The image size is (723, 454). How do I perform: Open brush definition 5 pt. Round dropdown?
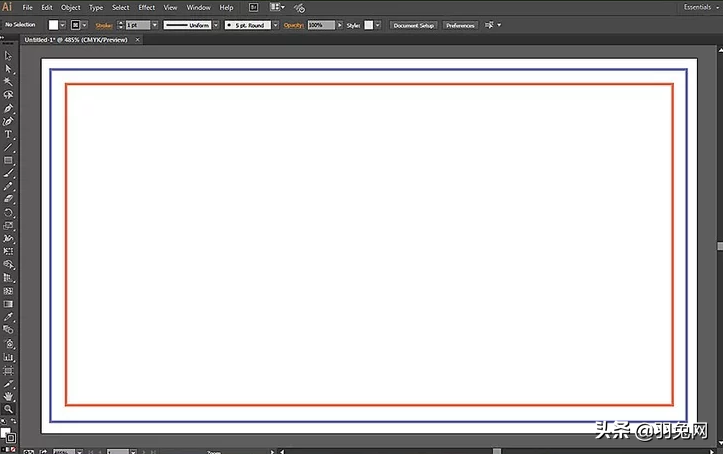pos(275,25)
